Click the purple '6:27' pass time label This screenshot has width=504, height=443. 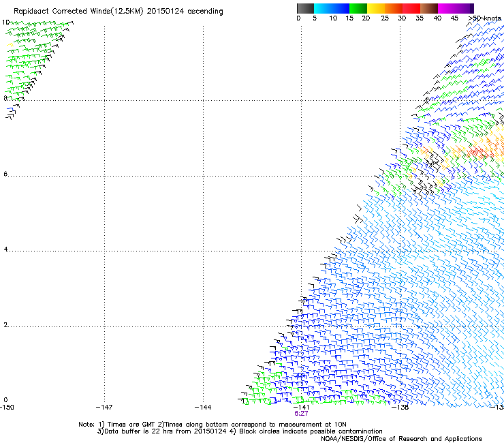pyautogui.click(x=301, y=414)
